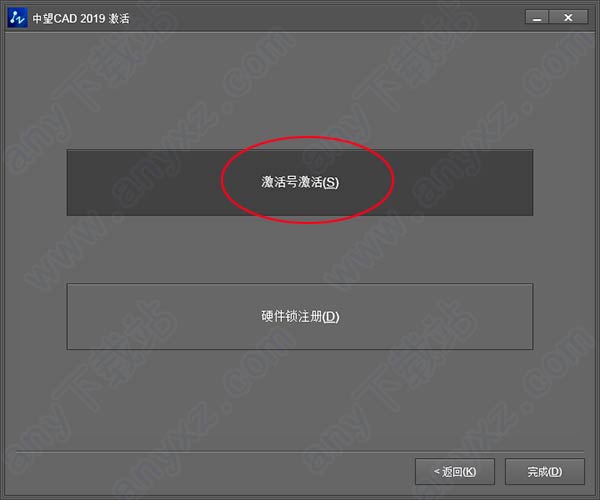Pick the lighter outlined 硬件锁注册 bar
The image size is (600, 500).
[300, 316]
